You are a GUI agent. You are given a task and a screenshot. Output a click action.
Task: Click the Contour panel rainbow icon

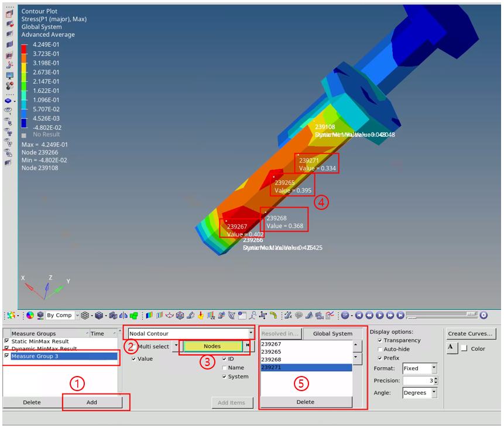pos(149,315)
